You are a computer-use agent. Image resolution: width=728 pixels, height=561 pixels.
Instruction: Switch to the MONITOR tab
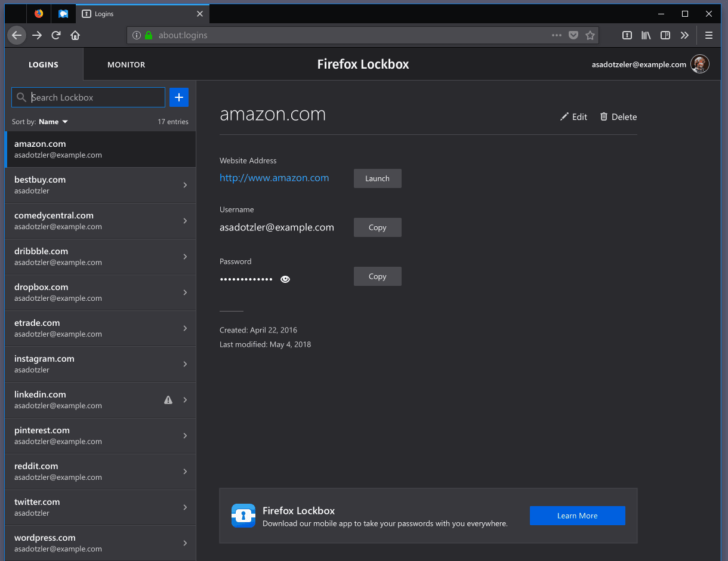pyautogui.click(x=126, y=64)
